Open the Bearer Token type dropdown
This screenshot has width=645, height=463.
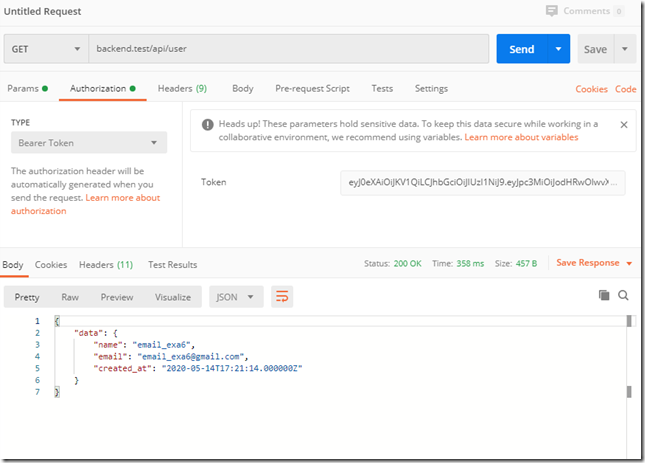point(88,144)
